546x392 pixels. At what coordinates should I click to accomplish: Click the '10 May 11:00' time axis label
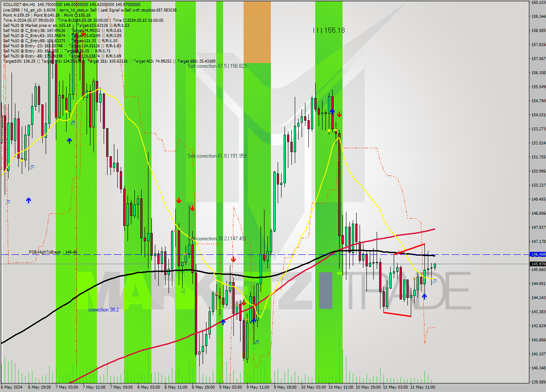pyautogui.click(x=340, y=387)
